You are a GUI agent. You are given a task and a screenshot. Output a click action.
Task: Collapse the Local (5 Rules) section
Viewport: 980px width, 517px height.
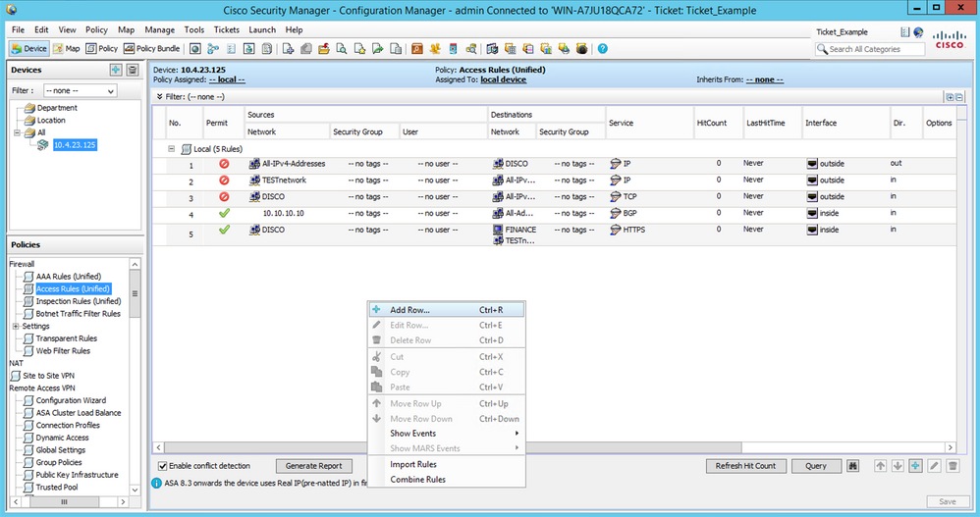[172, 148]
